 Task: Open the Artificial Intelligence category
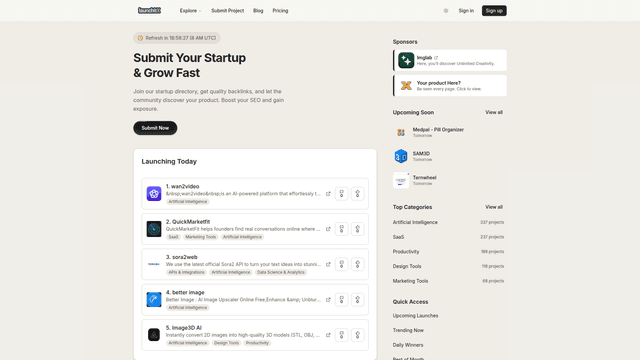coord(415,222)
